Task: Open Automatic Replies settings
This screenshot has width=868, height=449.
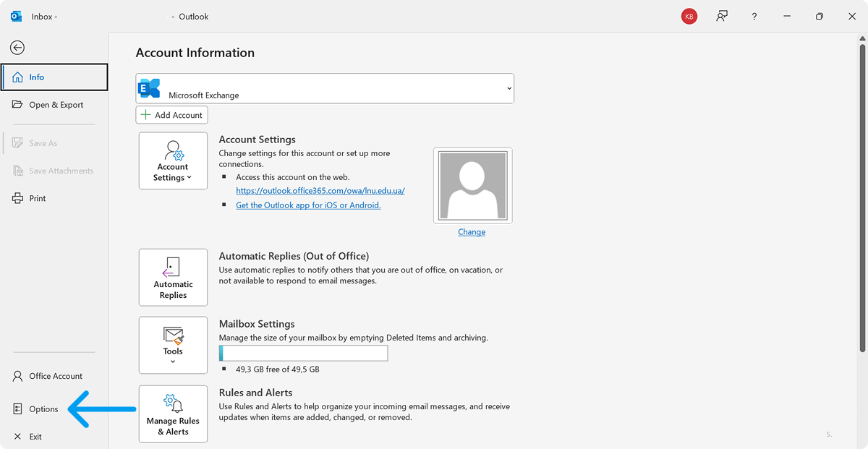Action: click(x=173, y=277)
